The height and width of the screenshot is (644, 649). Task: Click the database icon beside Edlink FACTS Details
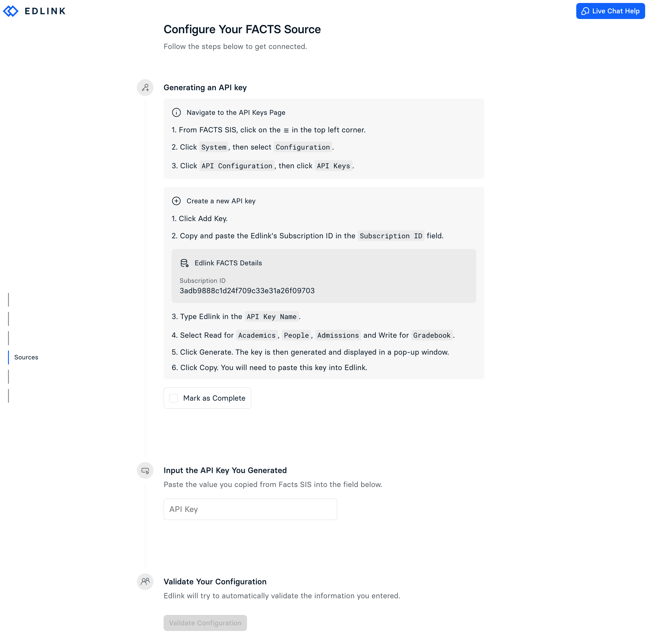pyautogui.click(x=184, y=263)
